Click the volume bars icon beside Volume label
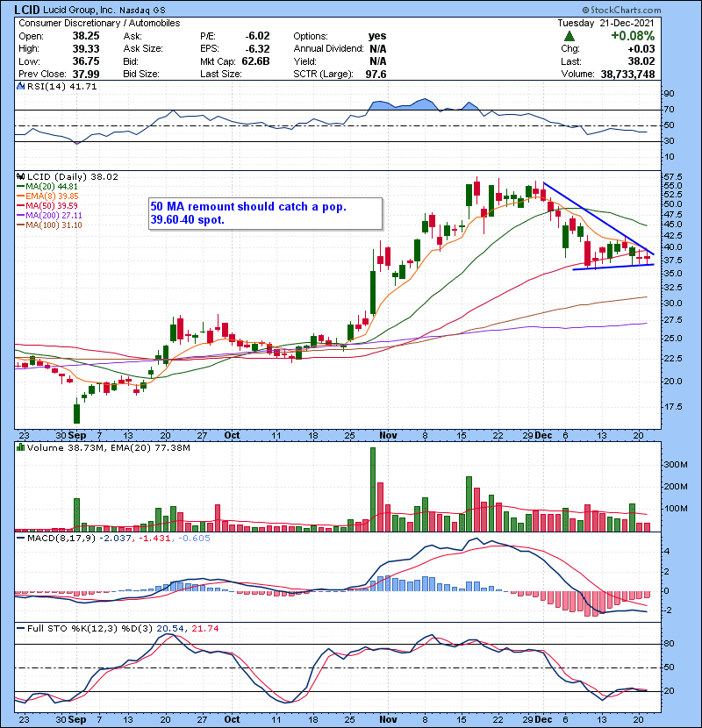The image size is (702, 728). pos(20,447)
